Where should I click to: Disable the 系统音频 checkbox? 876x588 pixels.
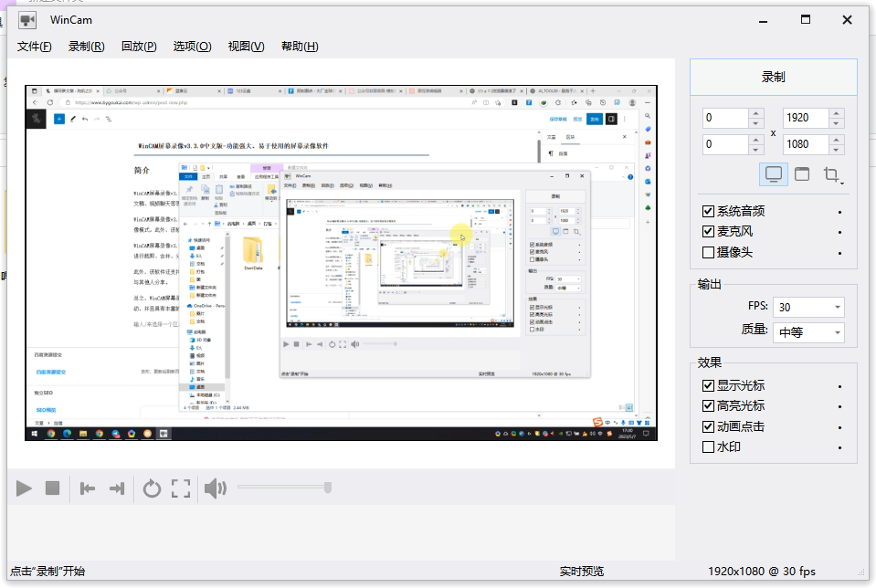tap(708, 211)
